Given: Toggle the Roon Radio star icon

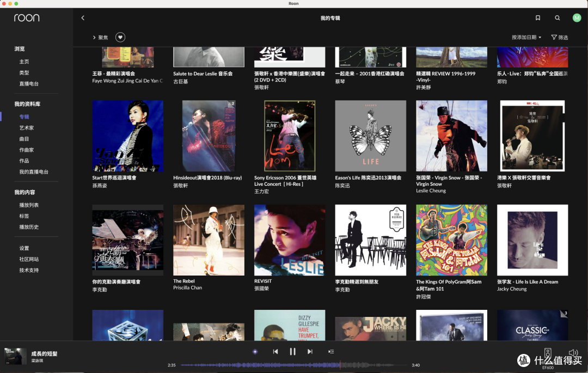Looking at the screenshot, I should (255, 351).
